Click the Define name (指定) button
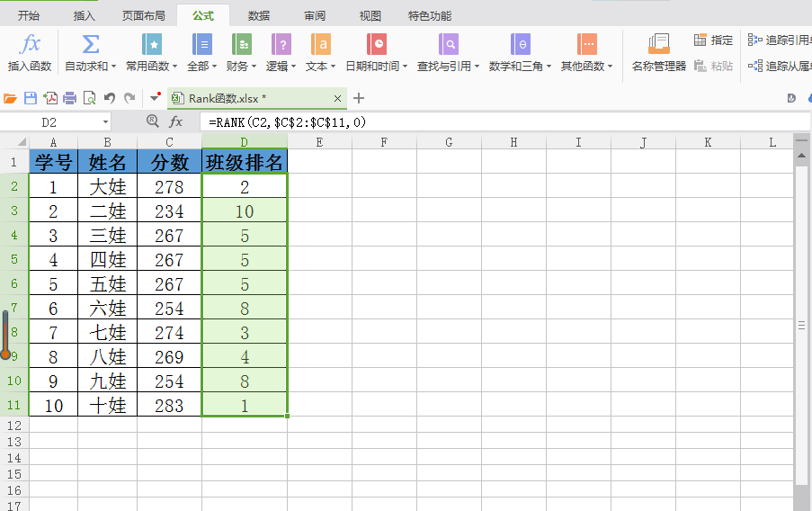Viewport: 812px width, 511px height. [713, 40]
